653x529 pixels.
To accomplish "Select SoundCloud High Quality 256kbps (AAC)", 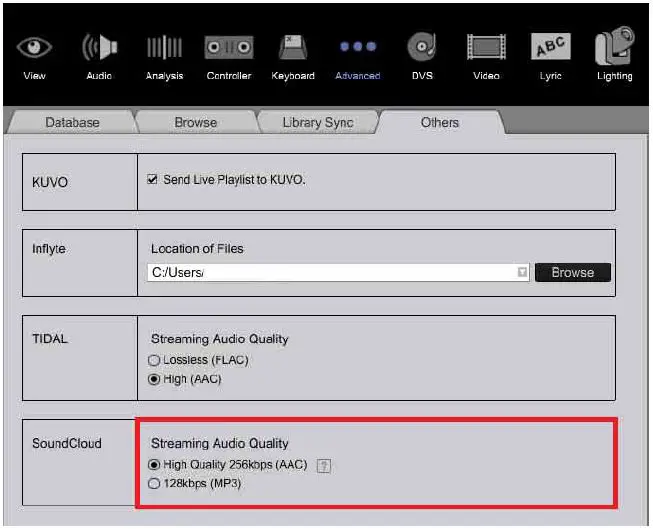I will click(154, 464).
